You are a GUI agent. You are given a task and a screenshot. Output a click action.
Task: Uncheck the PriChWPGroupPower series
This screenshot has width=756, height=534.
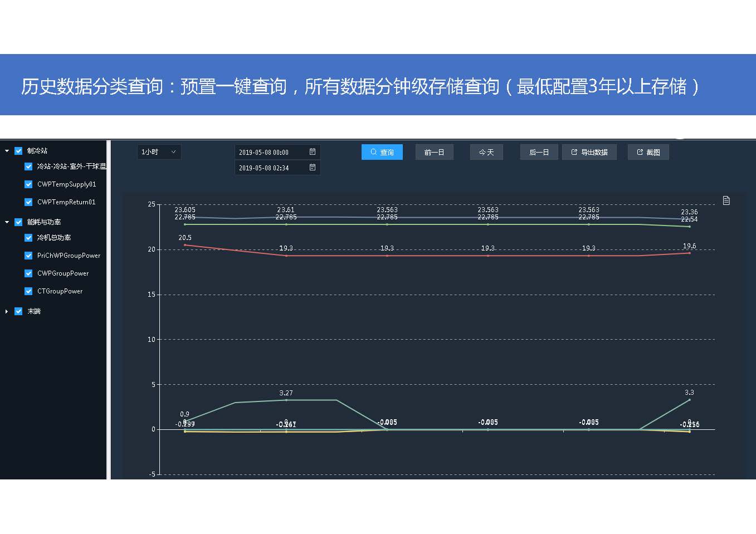28,256
